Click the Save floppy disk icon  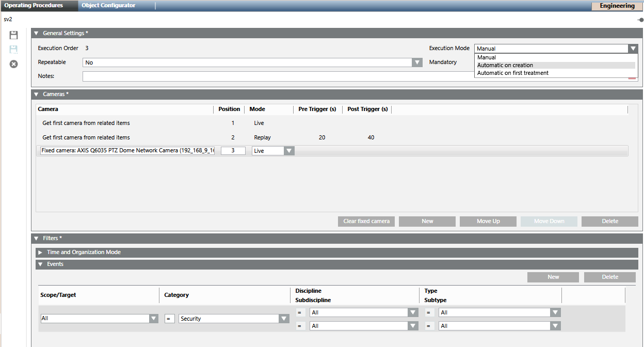14,35
